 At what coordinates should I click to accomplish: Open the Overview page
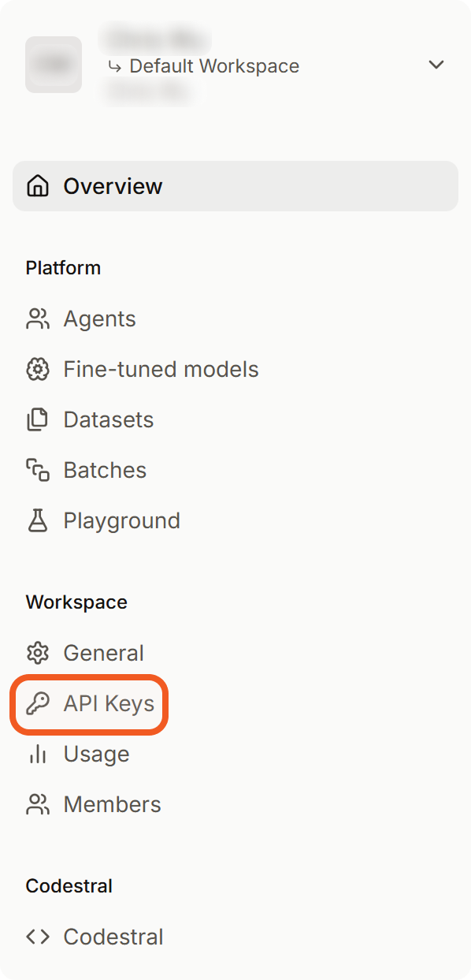pos(235,186)
